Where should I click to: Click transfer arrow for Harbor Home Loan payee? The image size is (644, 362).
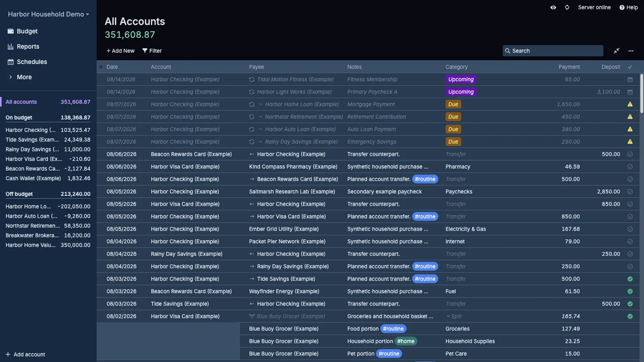click(x=260, y=104)
